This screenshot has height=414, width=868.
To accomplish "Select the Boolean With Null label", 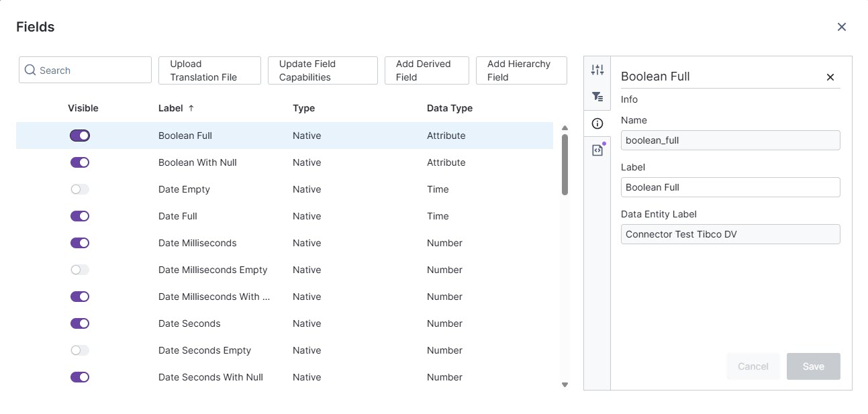I will point(197,162).
